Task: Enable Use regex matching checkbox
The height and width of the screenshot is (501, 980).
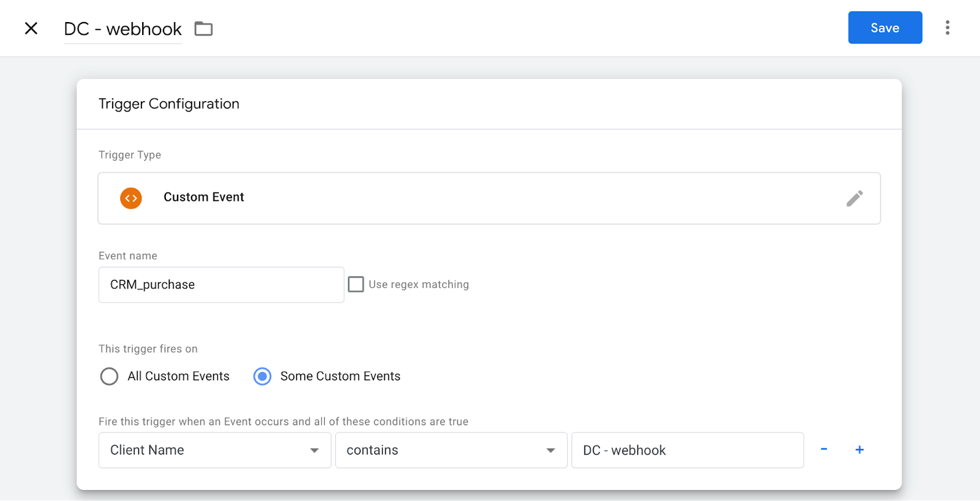Action: [356, 284]
